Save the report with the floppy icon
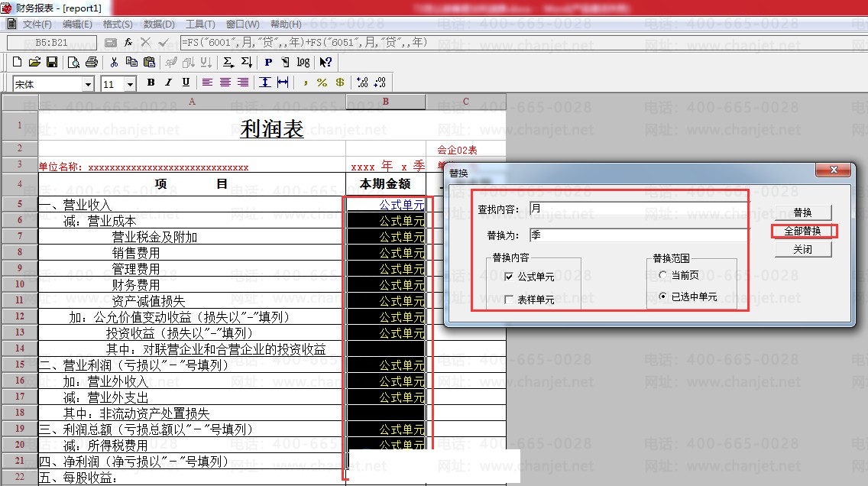The image size is (868, 486). 52,62
